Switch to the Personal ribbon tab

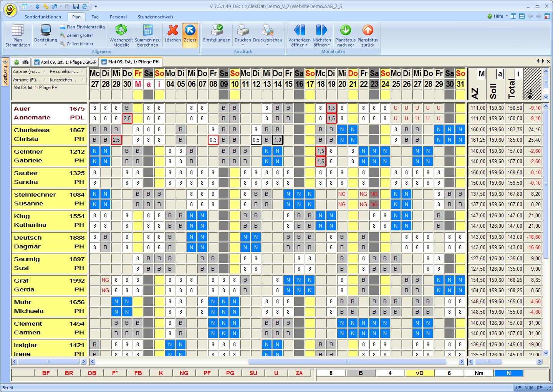[x=118, y=17]
